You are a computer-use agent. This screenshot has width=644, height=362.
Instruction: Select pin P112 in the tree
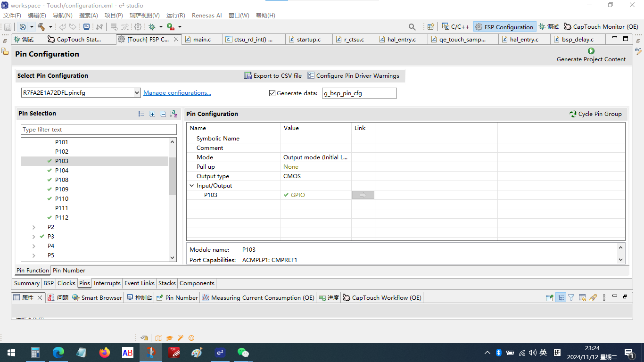point(61,218)
